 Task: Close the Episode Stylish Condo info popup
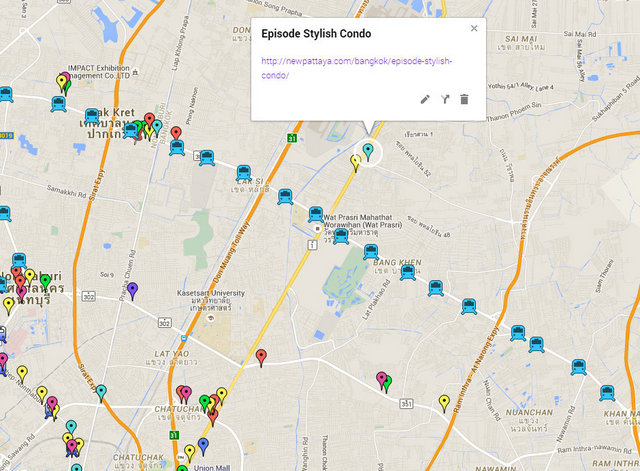point(474,28)
